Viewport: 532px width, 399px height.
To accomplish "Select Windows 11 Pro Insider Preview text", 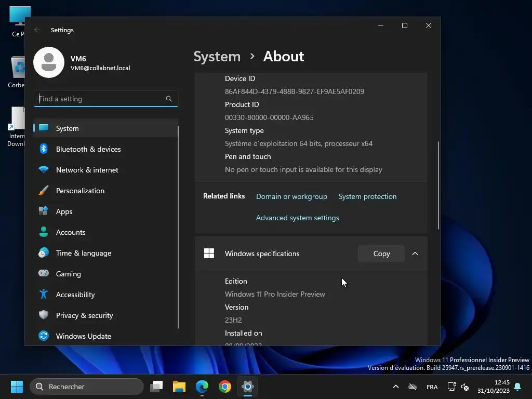I will (275, 294).
